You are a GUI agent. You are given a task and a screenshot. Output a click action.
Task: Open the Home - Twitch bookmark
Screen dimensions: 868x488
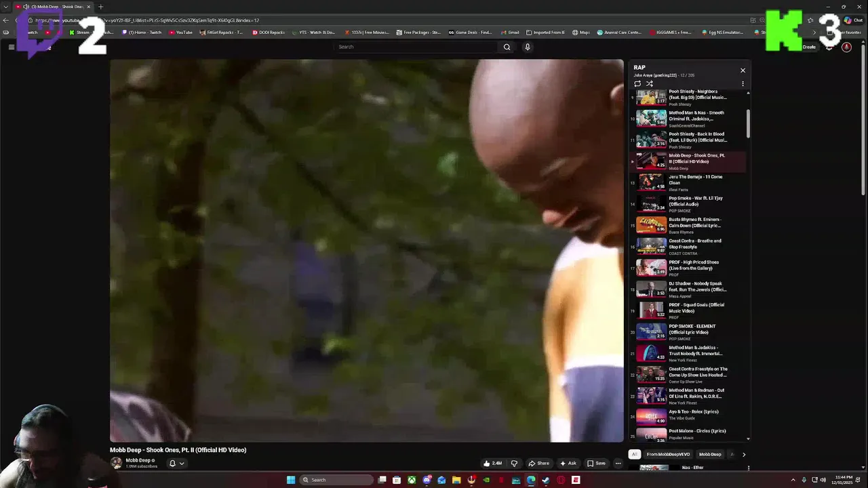pos(142,32)
